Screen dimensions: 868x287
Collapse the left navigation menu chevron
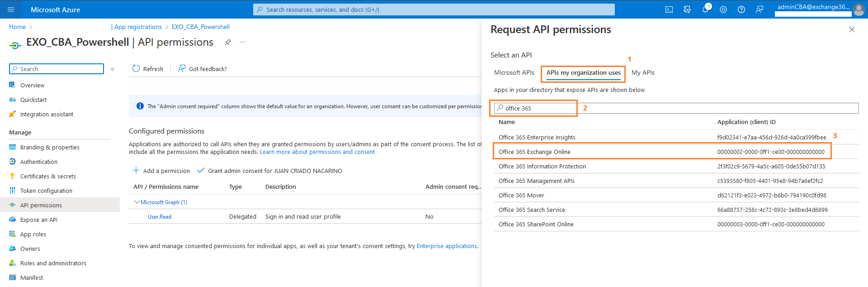[x=113, y=69]
